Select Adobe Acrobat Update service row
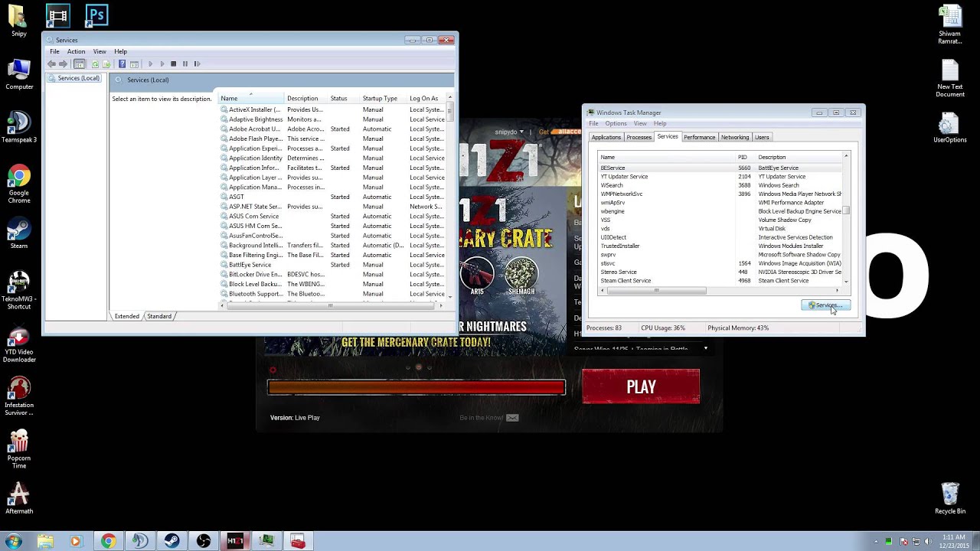Image resolution: width=980 pixels, height=551 pixels. (x=333, y=129)
